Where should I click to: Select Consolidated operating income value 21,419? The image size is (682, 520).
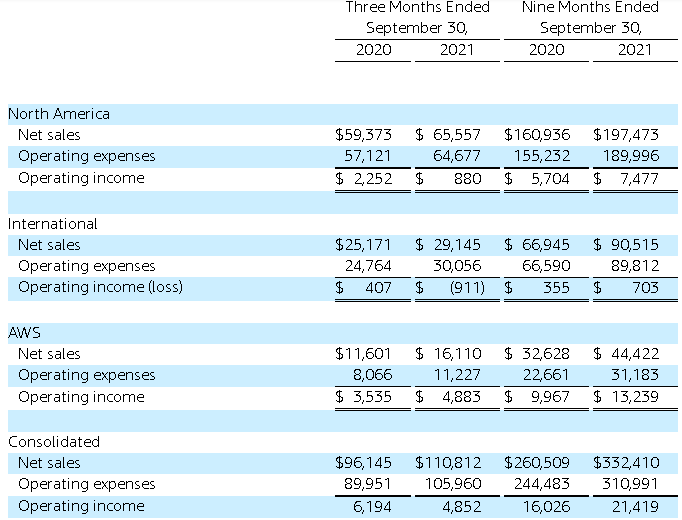click(634, 506)
